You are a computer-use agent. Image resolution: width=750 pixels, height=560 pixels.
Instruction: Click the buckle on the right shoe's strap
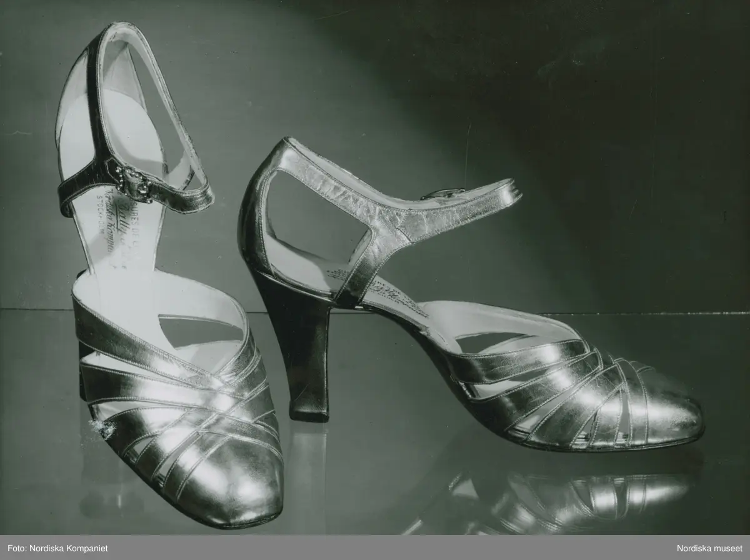(x=442, y=193)
